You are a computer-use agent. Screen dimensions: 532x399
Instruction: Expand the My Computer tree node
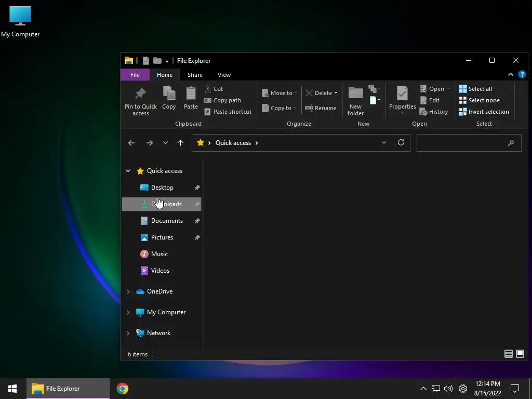(128, 312)
